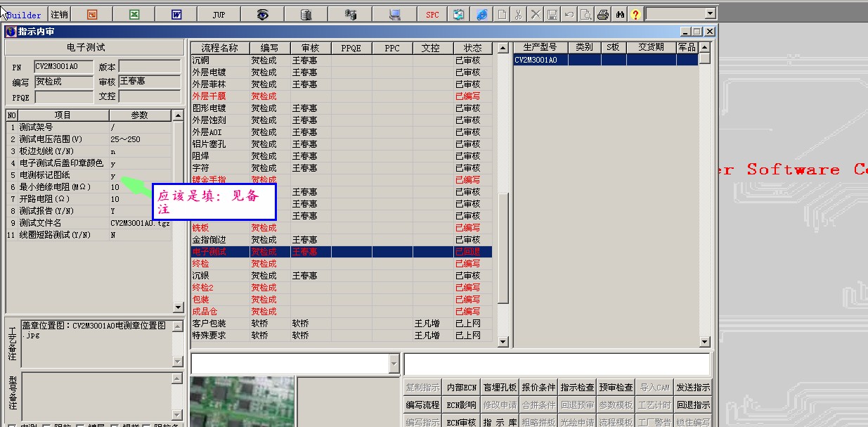This screenshot has height=427, width=868.
Task: Click the ECN审核 button
Action: [462, 422]
